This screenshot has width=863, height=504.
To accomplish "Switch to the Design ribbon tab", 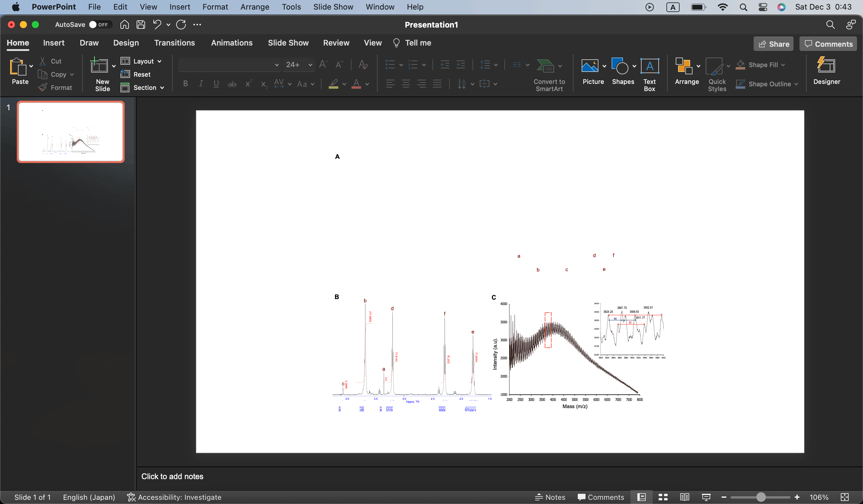I will (x=126, y=43).
